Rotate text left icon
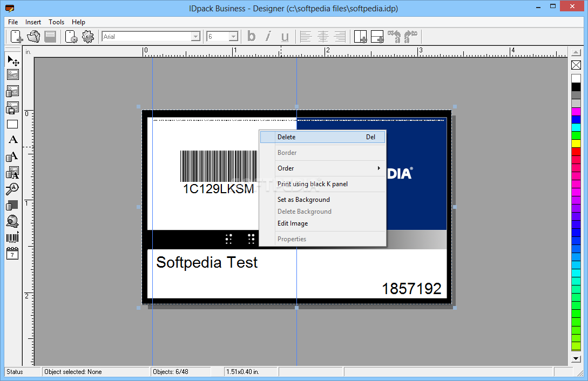588x381 pixels. pyautogui.click(x=395, y=36)
